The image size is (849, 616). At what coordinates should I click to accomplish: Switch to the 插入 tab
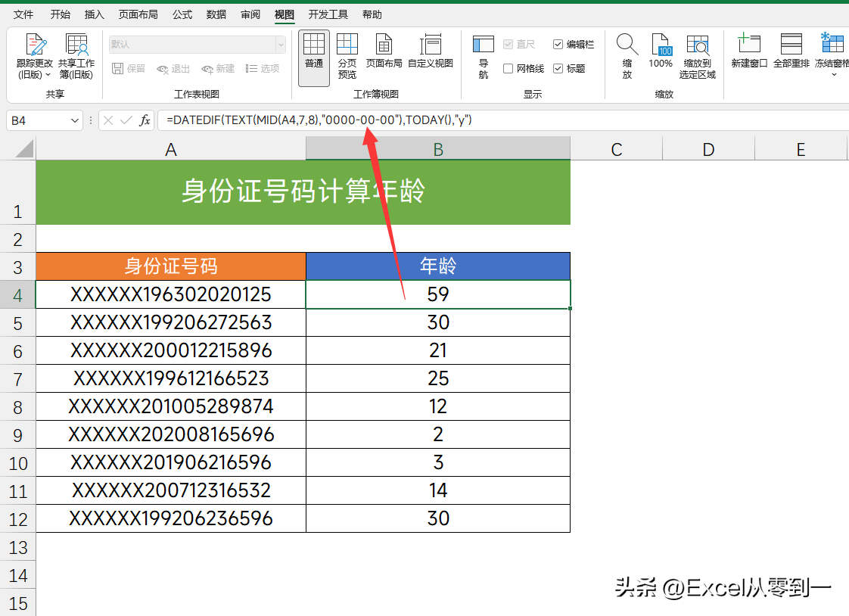click(x=95, y=14)
